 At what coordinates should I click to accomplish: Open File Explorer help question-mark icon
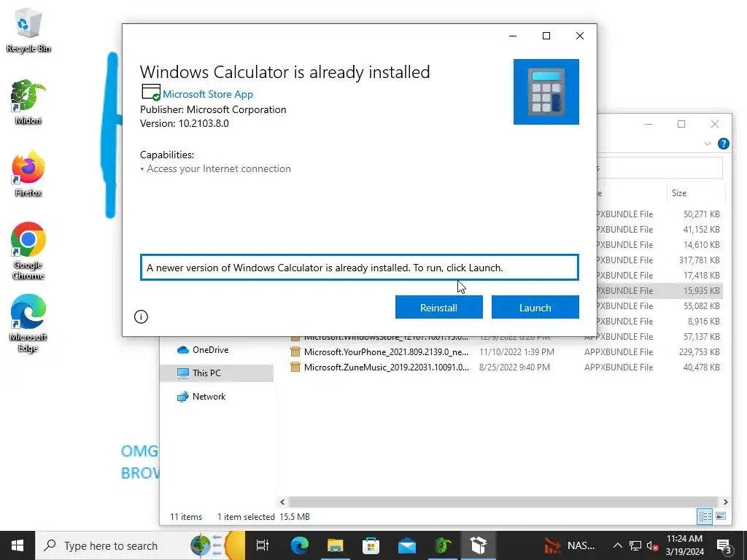point(723,144)
